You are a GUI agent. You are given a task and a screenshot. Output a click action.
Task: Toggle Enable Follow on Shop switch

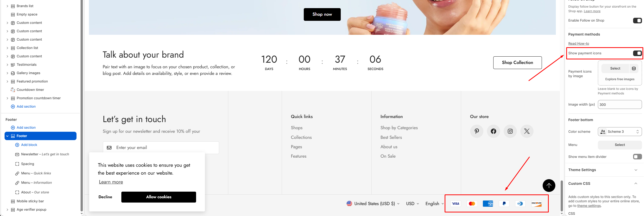tap(637, 21)
